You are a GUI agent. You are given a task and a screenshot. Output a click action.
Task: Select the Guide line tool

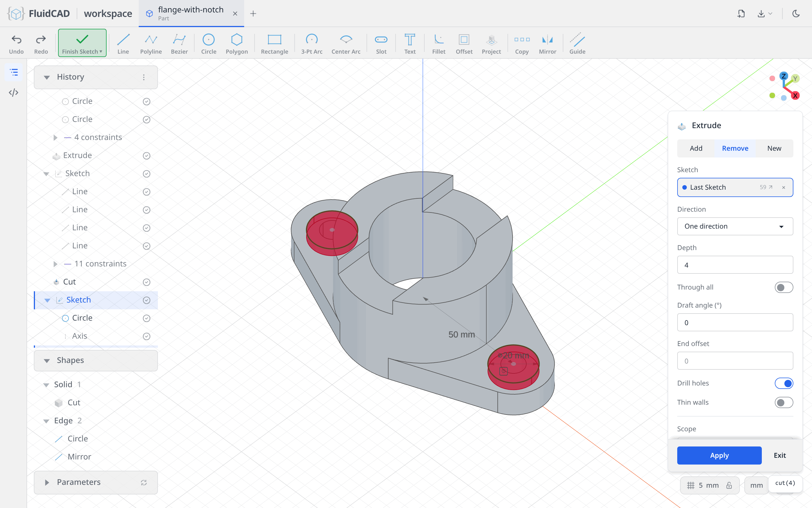click(x=577, y=44)
